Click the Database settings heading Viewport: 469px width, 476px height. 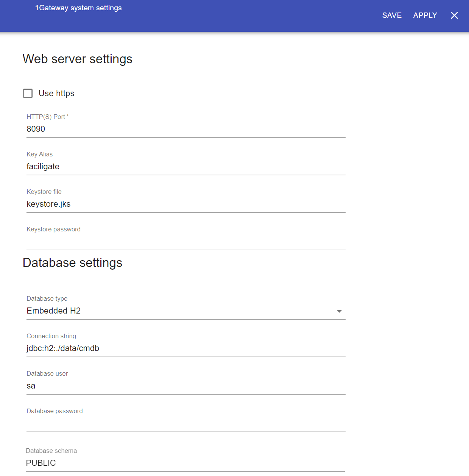[72, 263]
